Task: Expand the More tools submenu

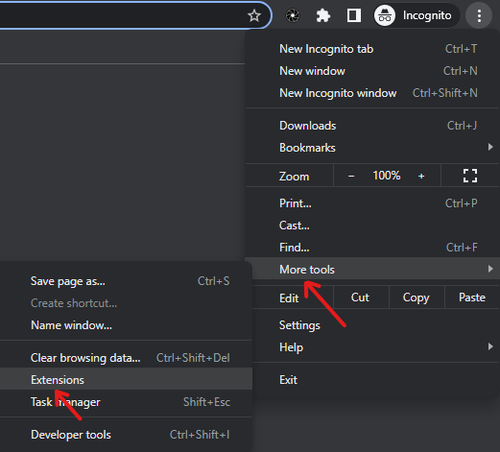Action: coord(373,269)
